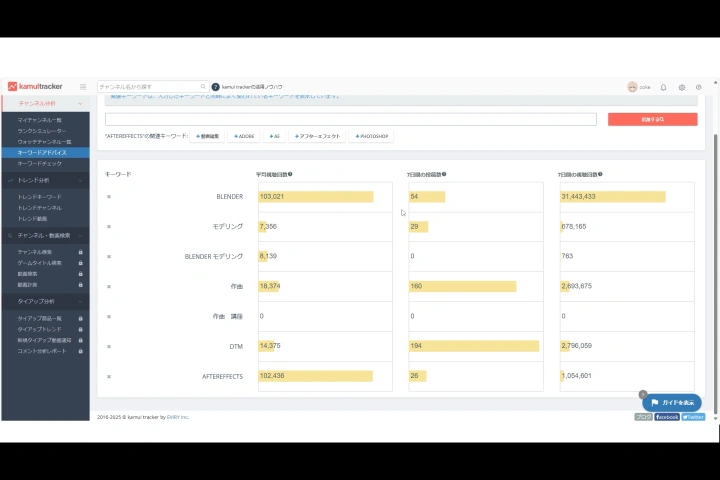Add related keyword PHOTOSHOP

(x=371, y=136)
